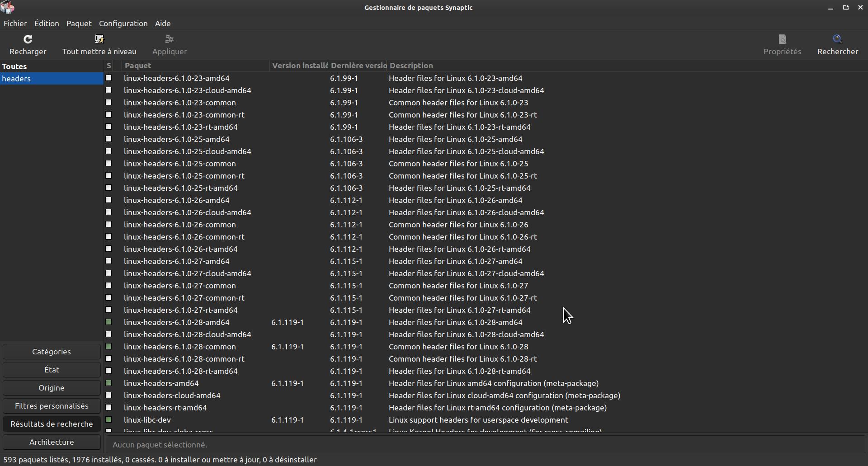Image resolution: width=868 pixels, height=466 pixels.
Task: Open the Paquet menu
Action: pos(79,24)
